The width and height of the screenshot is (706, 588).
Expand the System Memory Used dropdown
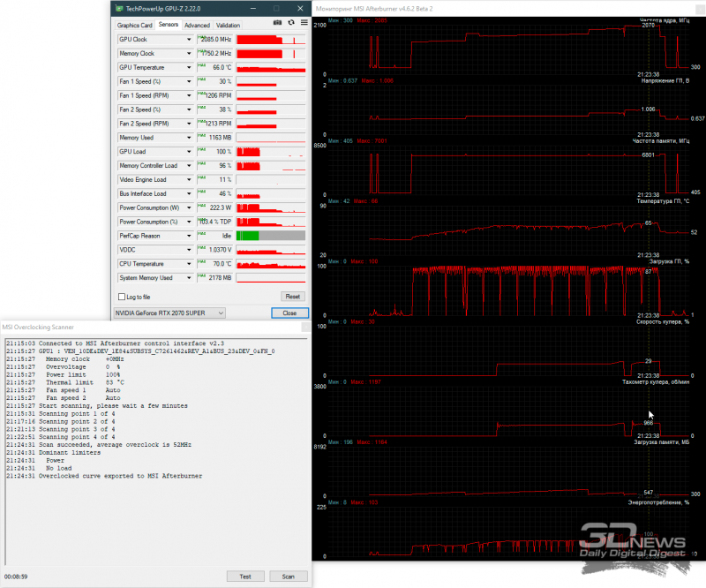(x=189, y=278)
